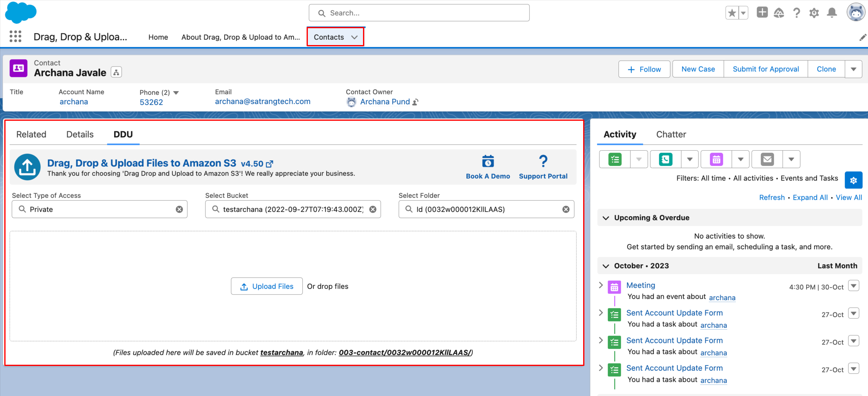
Task: Click the New Event calendar icon
Action: (716, 159)
